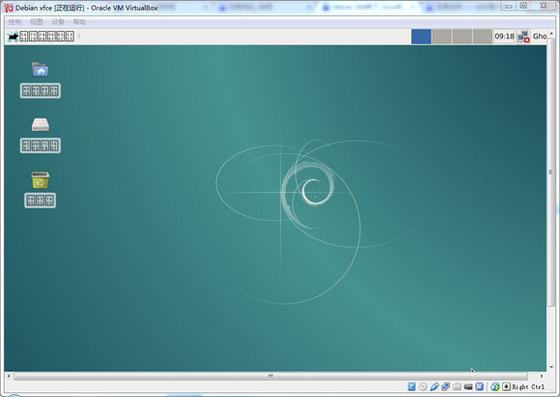Select the File System drive desktop icon

click(x=40, y=124)
